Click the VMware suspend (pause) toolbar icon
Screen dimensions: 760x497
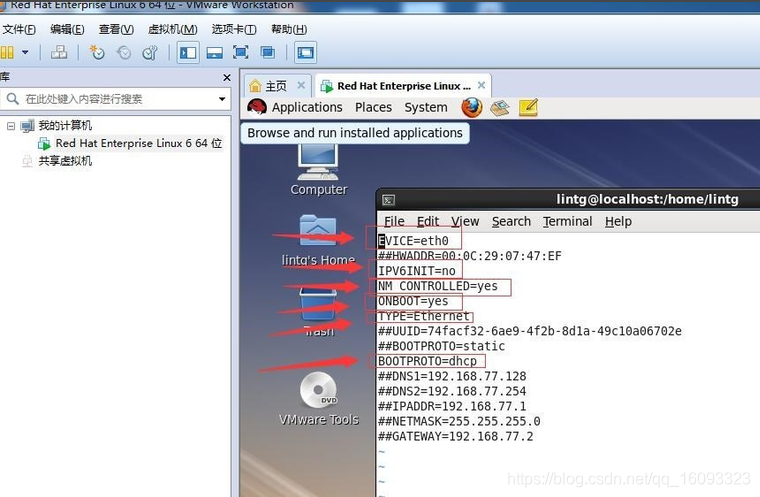[7, 52]
